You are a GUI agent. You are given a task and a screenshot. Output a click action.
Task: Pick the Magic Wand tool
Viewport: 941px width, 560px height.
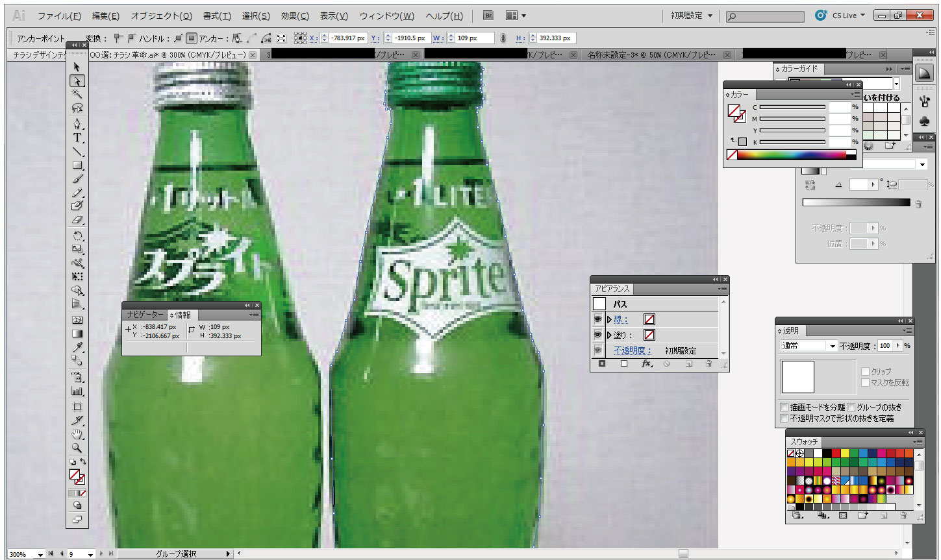coord(77,94)
